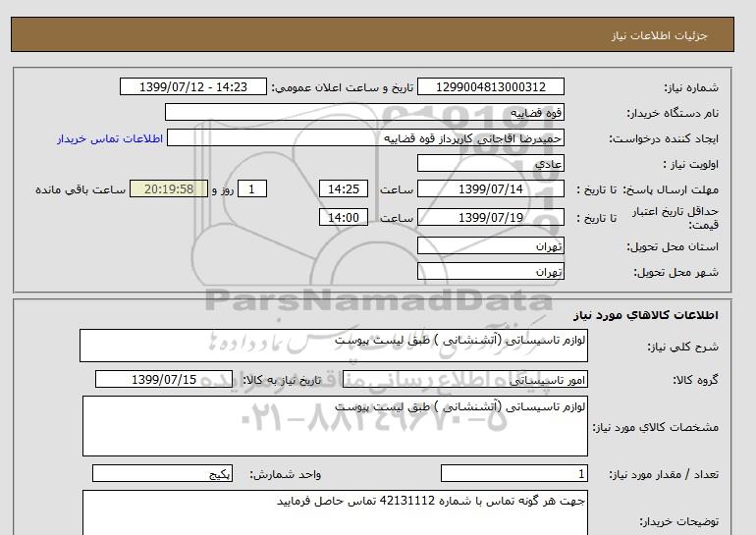Select the label 'استان محل تحویل:'
This screenshot has height=535, width=756.
point(673,246)
